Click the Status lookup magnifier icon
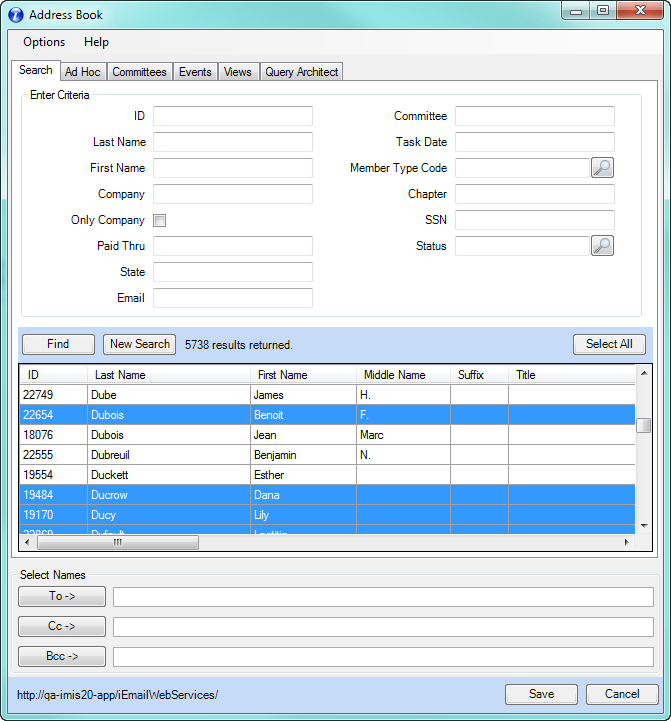The height and width of the screenshot is (721, 671). (602, 246)
